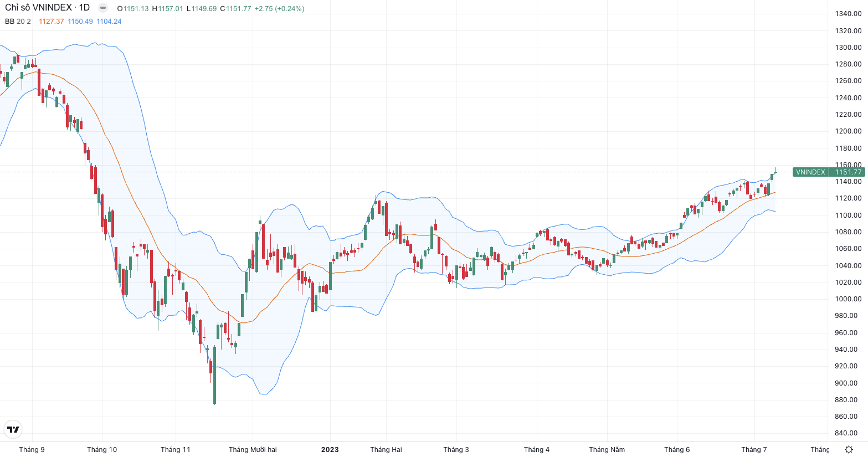Click the BB upper band value 1150.49

(80, 22)
